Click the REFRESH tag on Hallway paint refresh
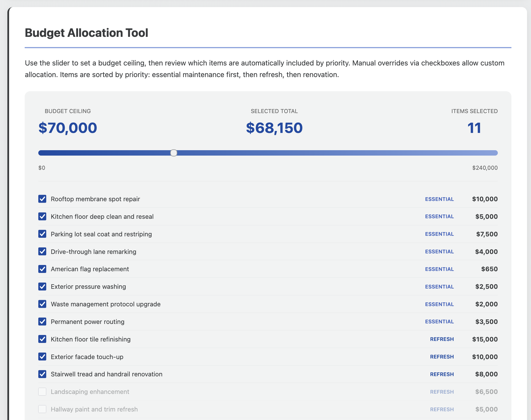 (442, 409)
